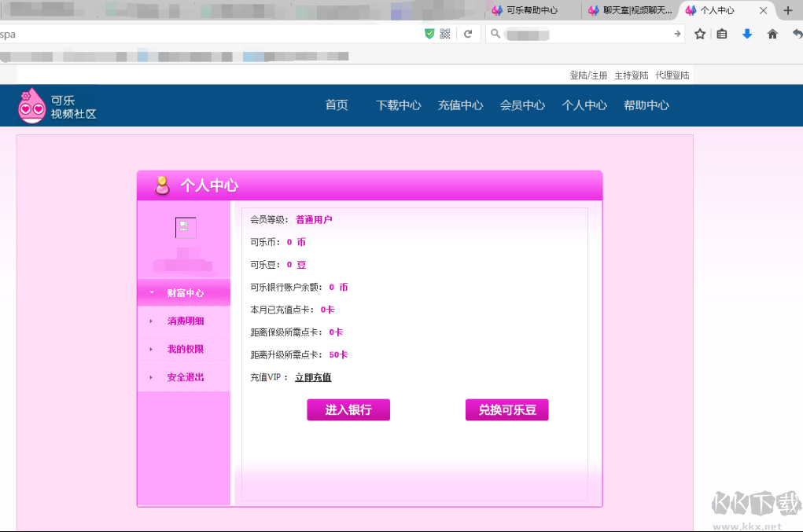Expand the 财富中心 sidebar section
The height and width of the screenshot is (532, 803).
[183, 292]
